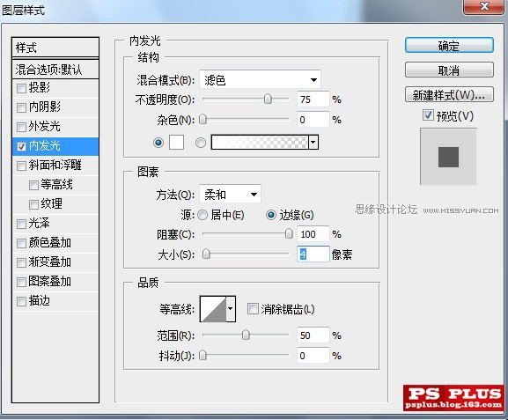Viewport: 508px width, 420px height.
Task: Select the 斜面和浮雕 style entry label
Action: click(55, 165)
